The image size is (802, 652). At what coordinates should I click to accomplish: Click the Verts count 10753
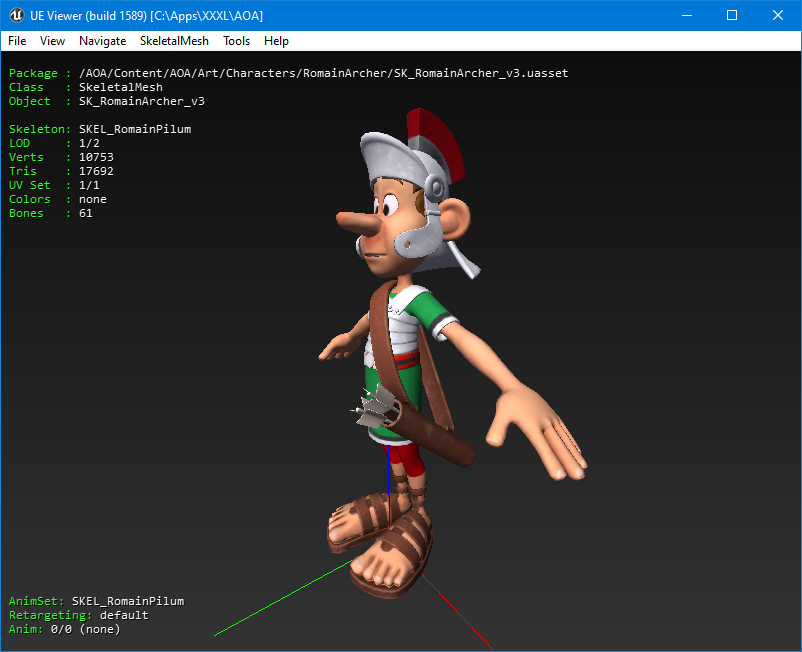pos(96,157)
